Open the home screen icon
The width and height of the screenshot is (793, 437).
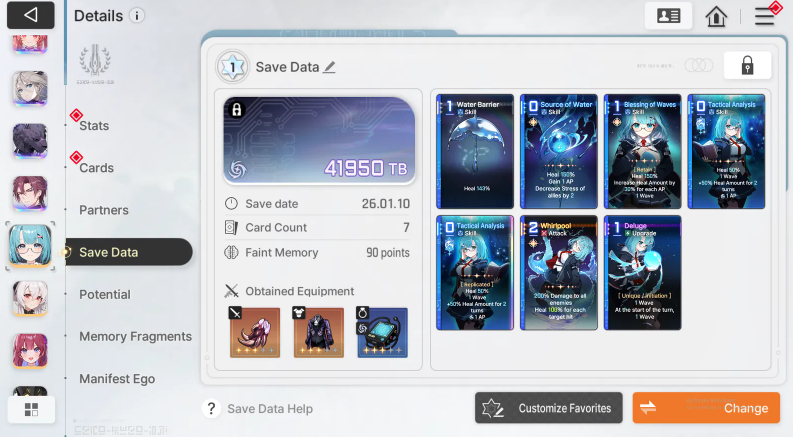(716, 16)
